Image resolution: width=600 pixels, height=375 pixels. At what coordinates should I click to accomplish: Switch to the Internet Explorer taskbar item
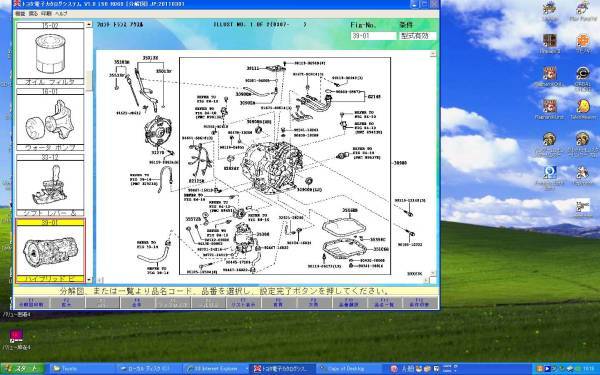click(215, 369)
